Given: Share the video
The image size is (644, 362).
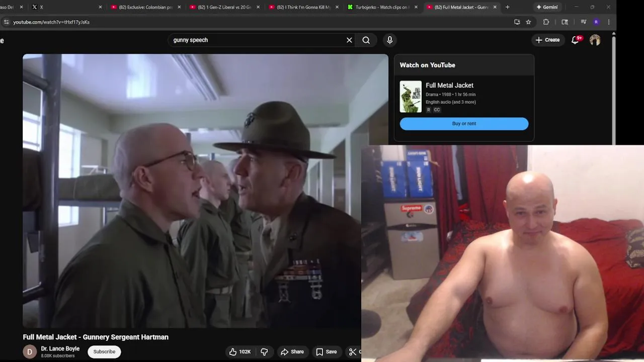Looking at the screenshot, I should pyautogui.click(x=292, y=352).
